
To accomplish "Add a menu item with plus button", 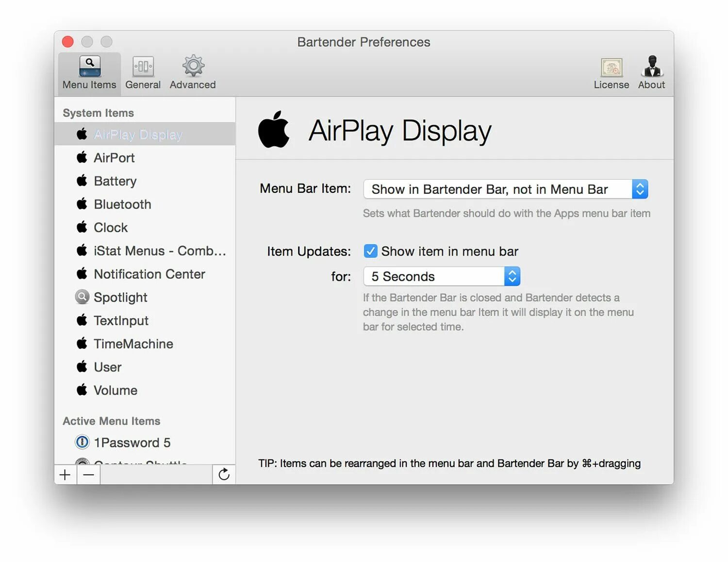I will click(x=65, y=475).
